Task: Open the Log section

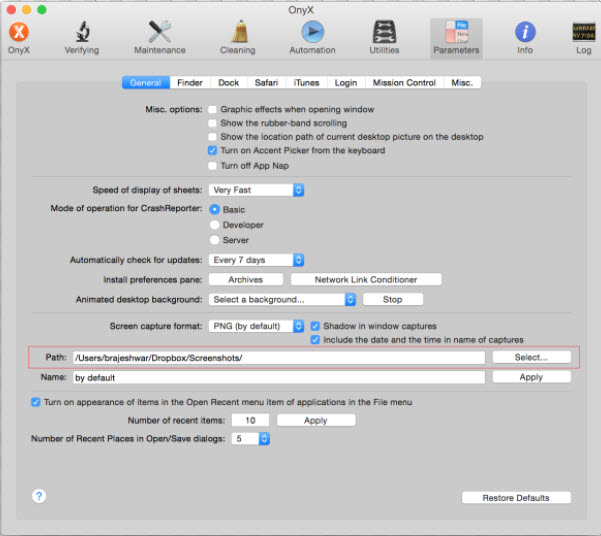Action: click(x=583, y=38)
